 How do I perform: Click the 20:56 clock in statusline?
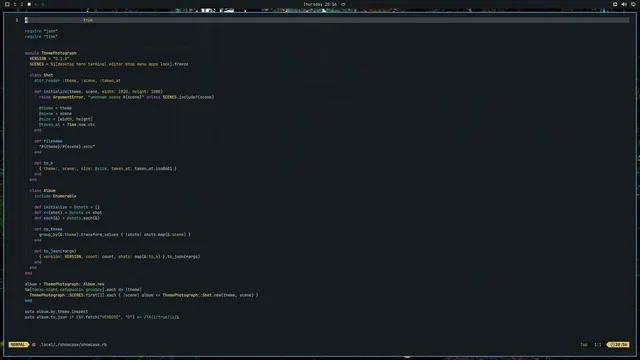(619, 344)
